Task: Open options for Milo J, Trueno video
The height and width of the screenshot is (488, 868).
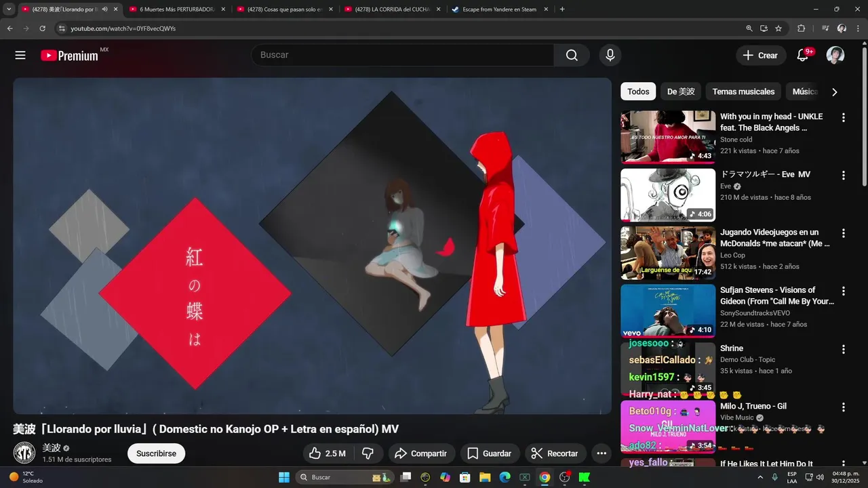Action: 844,407
